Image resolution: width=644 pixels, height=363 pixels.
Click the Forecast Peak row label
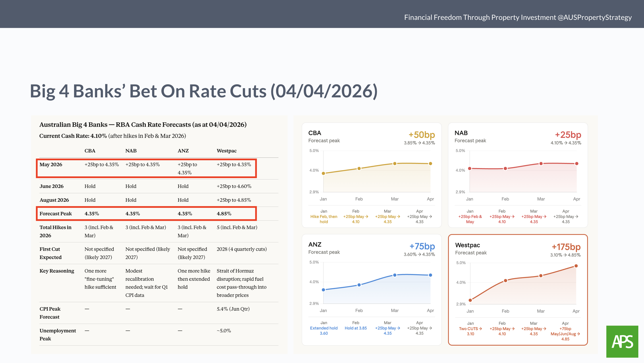(x=56, y=214)
